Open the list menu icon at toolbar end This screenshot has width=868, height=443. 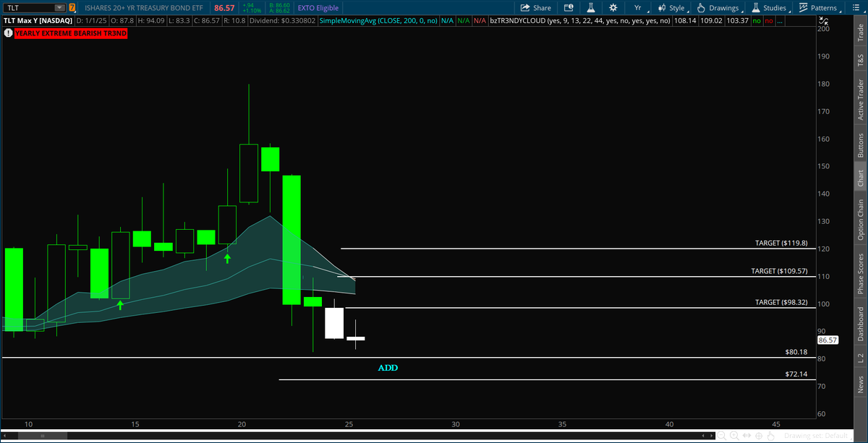[856, 8]
